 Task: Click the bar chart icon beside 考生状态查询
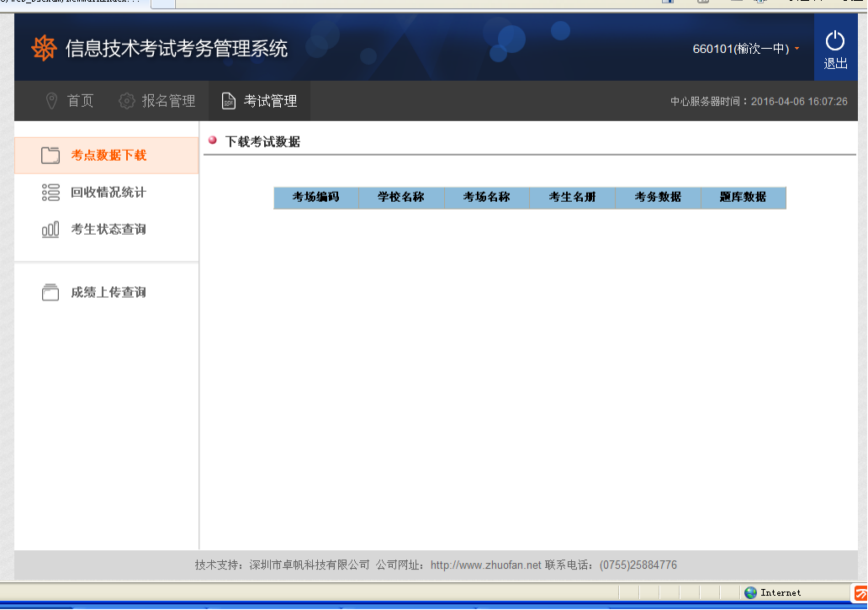click(x=50, y=230)
